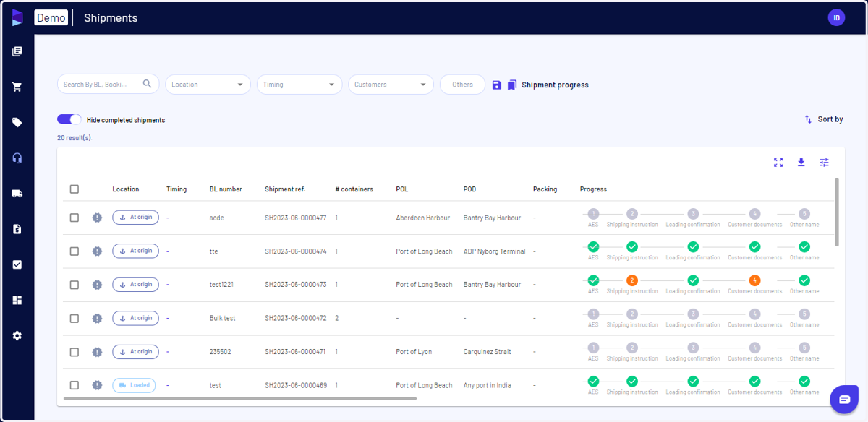Click AES step 1 in the acde progress
The width and height of the screenshot is (868, 422).
click(593, 213)
